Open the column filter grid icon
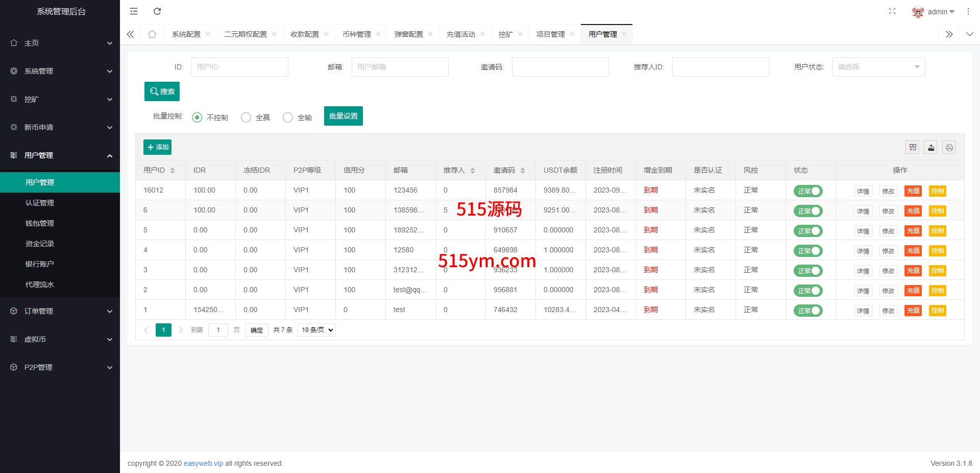 pos(913,148)
